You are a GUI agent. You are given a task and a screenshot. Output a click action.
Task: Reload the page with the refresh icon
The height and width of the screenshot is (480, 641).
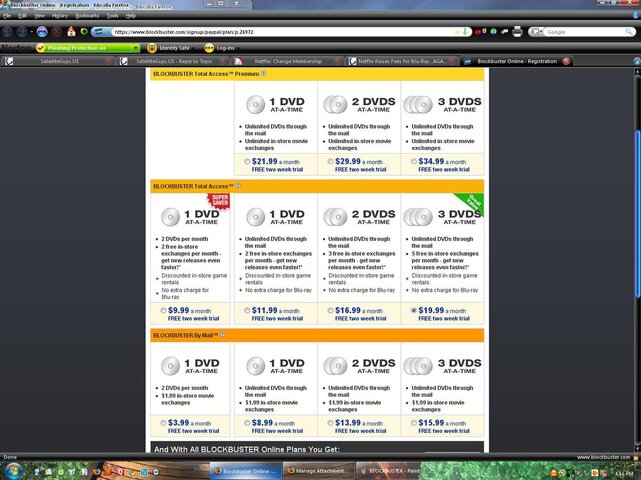click(x=42, y=31)
